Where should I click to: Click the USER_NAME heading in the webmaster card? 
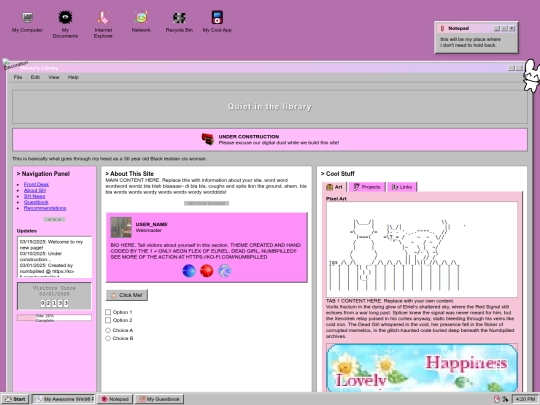point(152,224)
